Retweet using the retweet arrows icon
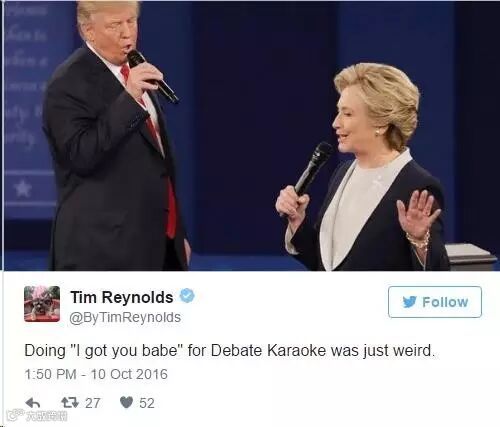 click(70, 403)
